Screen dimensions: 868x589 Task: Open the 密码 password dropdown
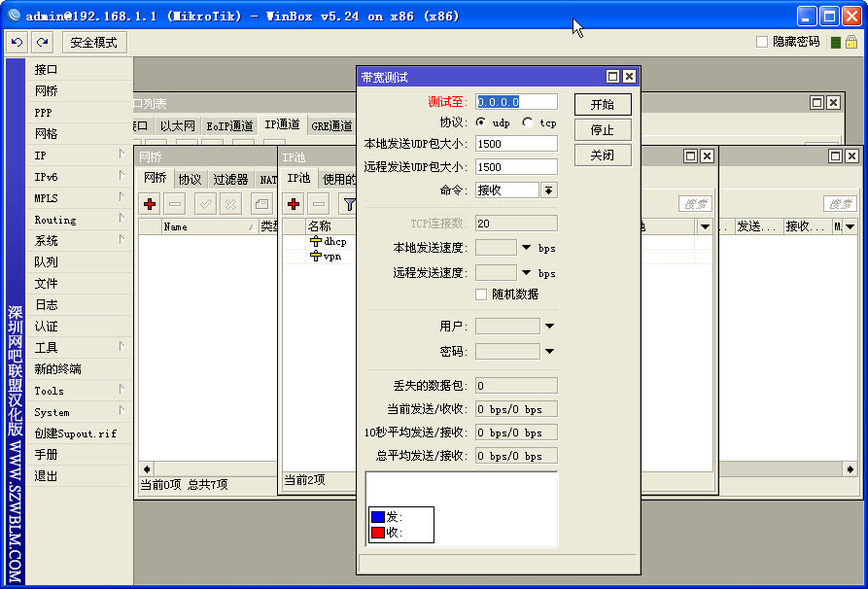[551, 349]
